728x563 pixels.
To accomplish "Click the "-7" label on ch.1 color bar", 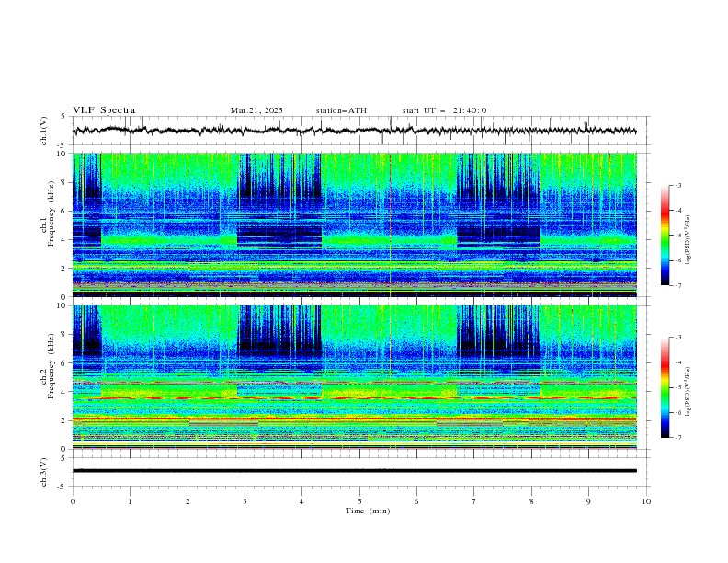I will pos(677,285).
